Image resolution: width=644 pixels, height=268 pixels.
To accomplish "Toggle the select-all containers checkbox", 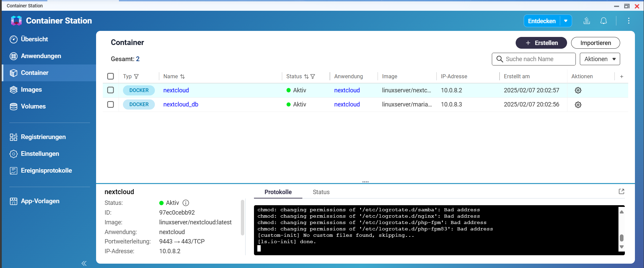I will point(111,76).
